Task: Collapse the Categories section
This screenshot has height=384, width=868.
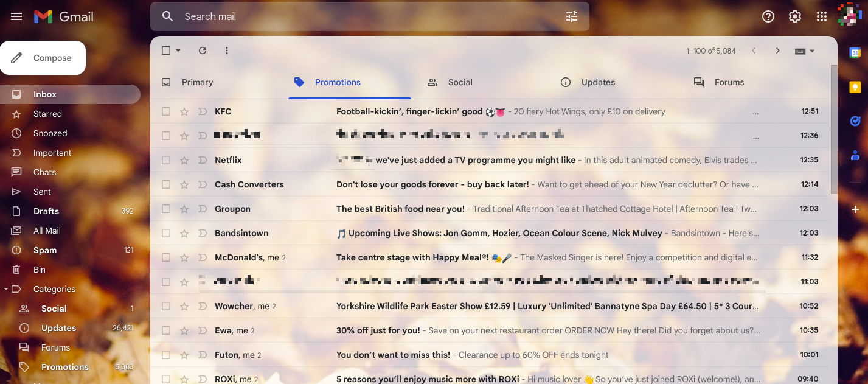Action: pos(5,289)
